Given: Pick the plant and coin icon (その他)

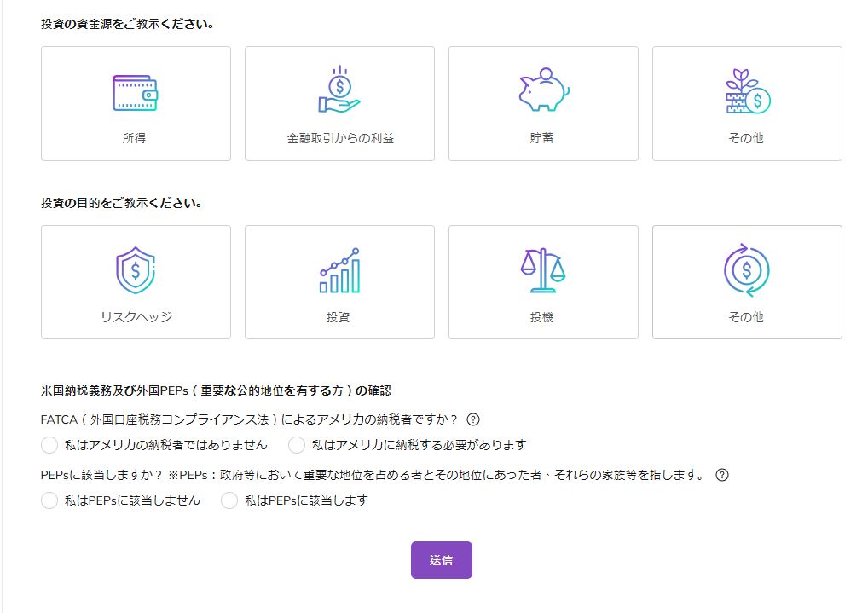Looking at the screenshot, I should click(747, 92).
